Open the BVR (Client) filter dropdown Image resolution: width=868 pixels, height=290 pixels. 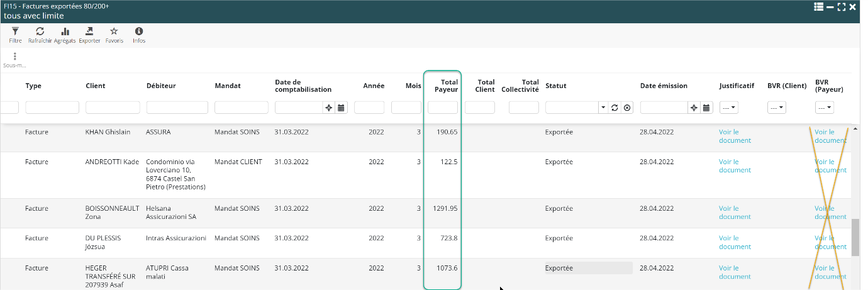pyautogui.click(x=776, y=108)
